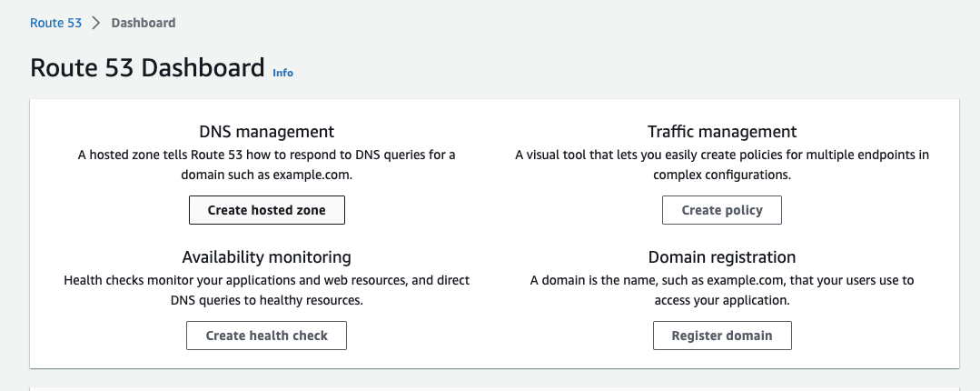The width and height of the screenshot is (980, 391).
Task: Click the Route 53 Dashboard page title
Action: pyautogui.click(x=147, y=67)
